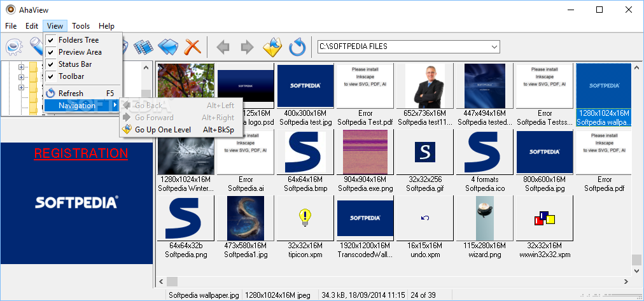Choose Refresh from the View menu
The width and height of the screenshot is (644, 301).
point(83,93)
